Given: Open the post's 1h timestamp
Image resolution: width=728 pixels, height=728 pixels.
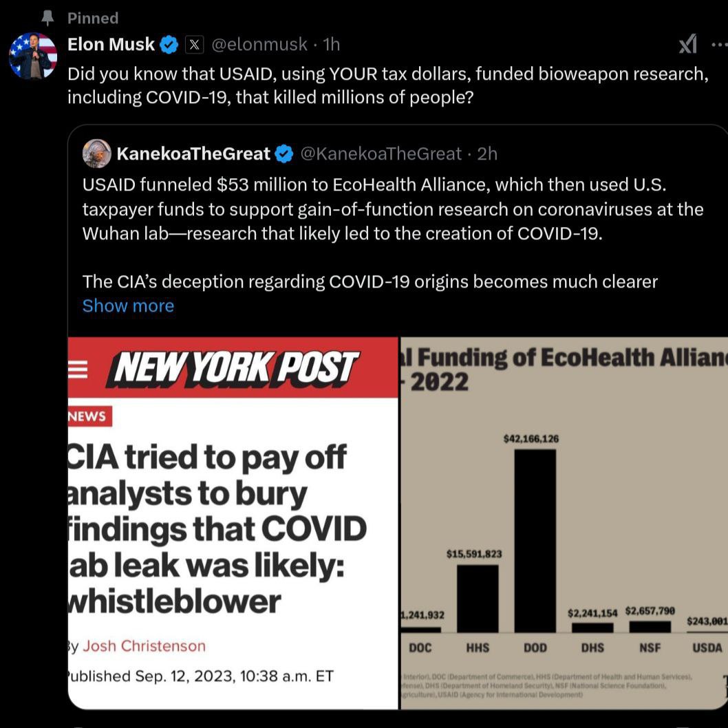Looking at the screenshot, I should 332,45.
